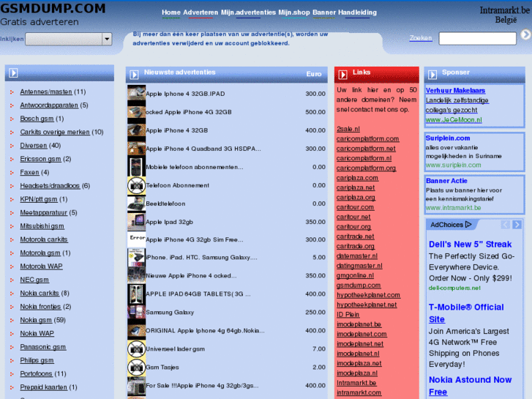Click the play icon in category panel header

[13, 72]
